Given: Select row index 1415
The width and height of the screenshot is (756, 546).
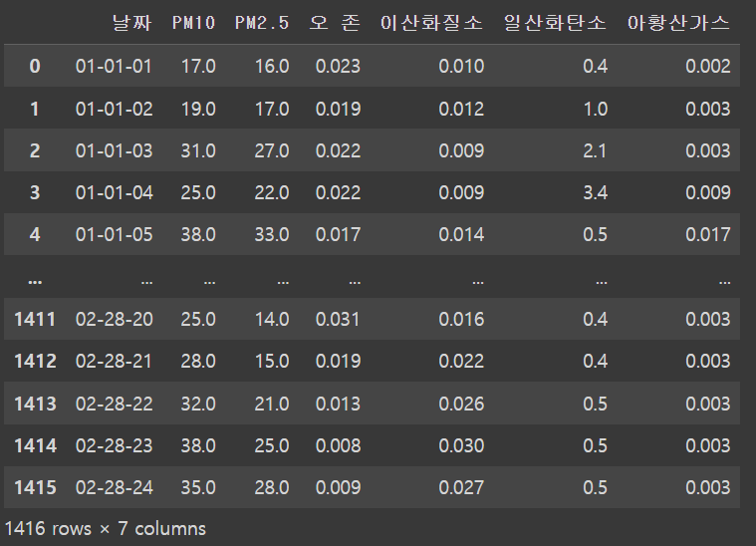Looking at the screenshot, I should point(35,487).
